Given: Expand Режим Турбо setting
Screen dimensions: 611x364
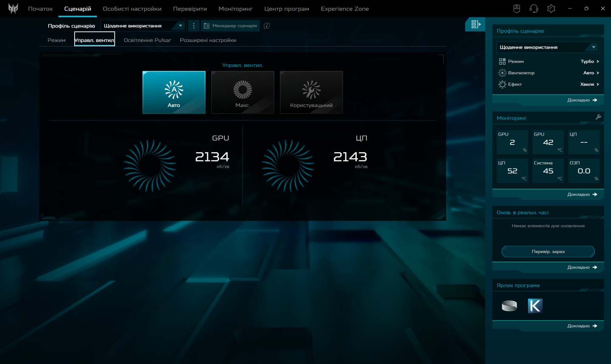Looking at the screenshot, I should click(590, 61).
